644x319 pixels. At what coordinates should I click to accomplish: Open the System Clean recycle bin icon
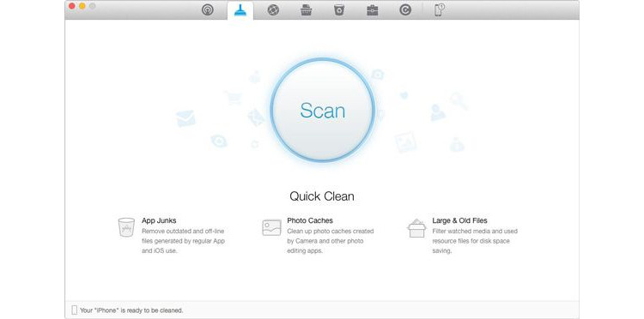(x=339, y=9)
